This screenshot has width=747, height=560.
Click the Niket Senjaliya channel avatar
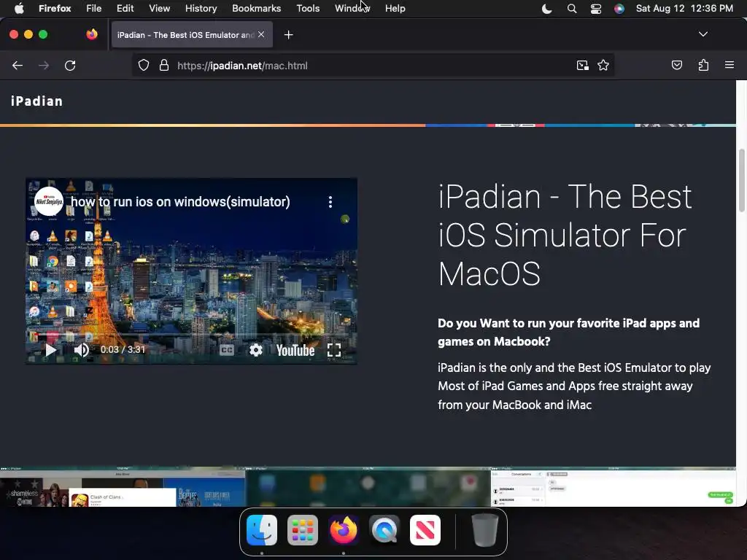click(x=49, y=201)
